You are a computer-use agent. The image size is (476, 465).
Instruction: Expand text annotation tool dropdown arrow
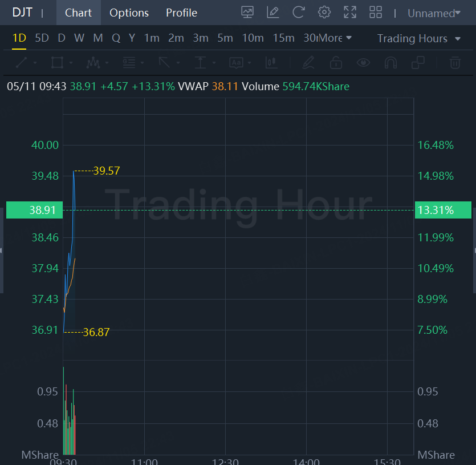coord(249,63)
